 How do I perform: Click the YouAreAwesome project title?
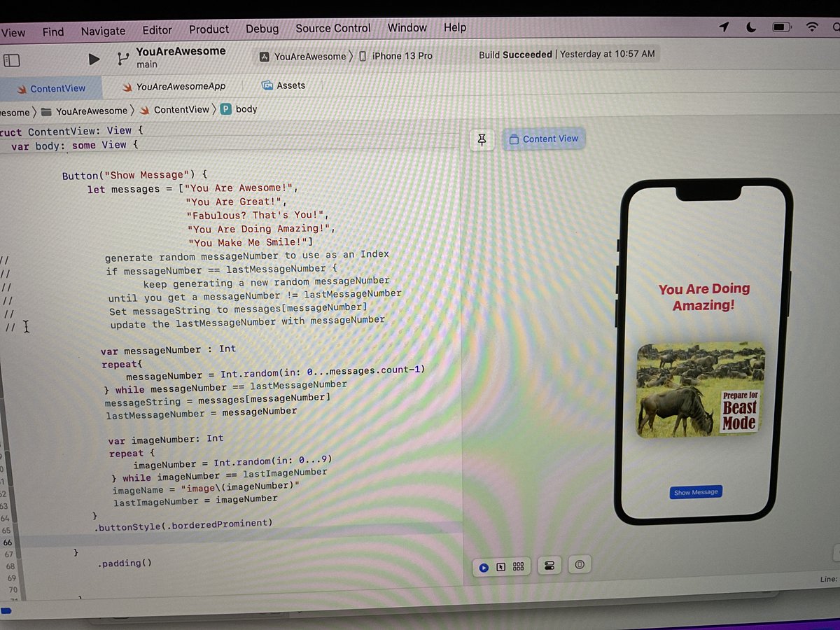181,51
